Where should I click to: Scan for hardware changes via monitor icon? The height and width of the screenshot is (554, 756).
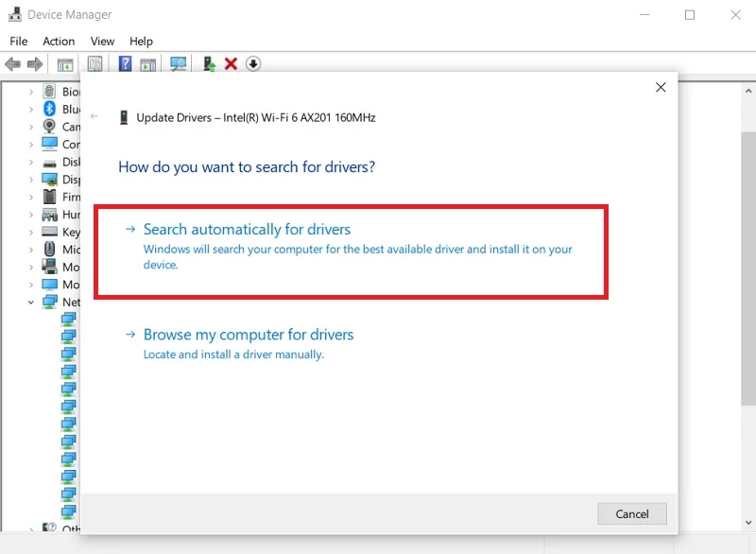click(x=179, y=63)
